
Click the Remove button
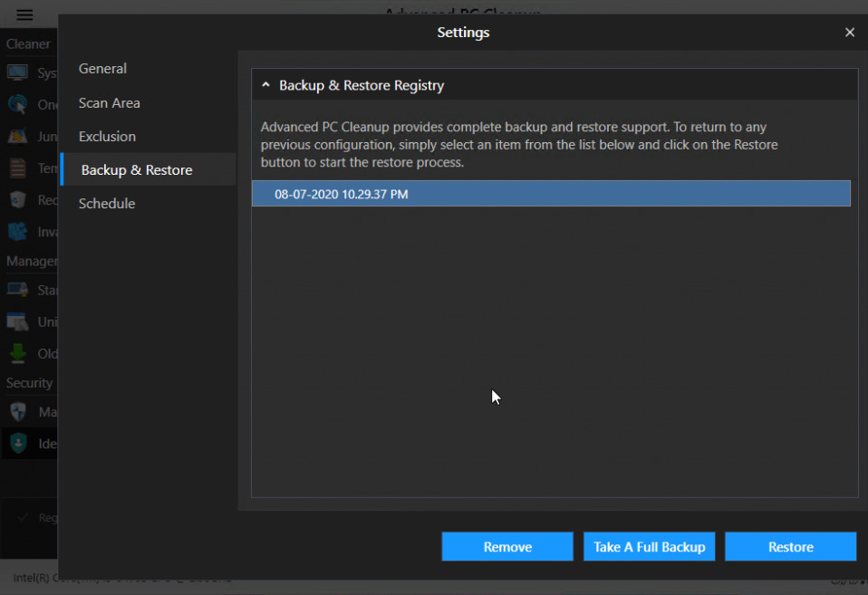tap(507, 546)
